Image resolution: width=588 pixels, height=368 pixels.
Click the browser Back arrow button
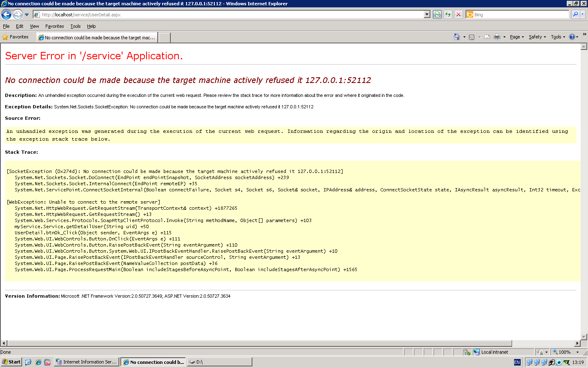[x=7, y=15]
